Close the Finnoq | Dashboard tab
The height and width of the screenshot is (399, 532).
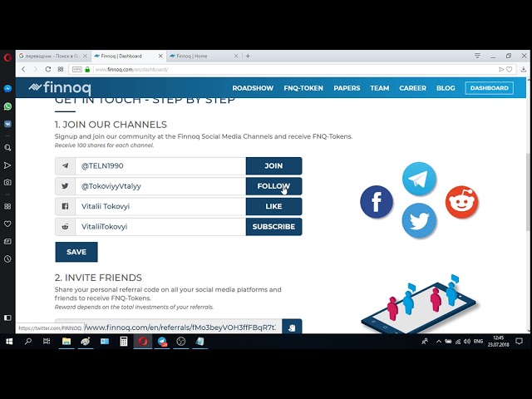pos(160,56)
